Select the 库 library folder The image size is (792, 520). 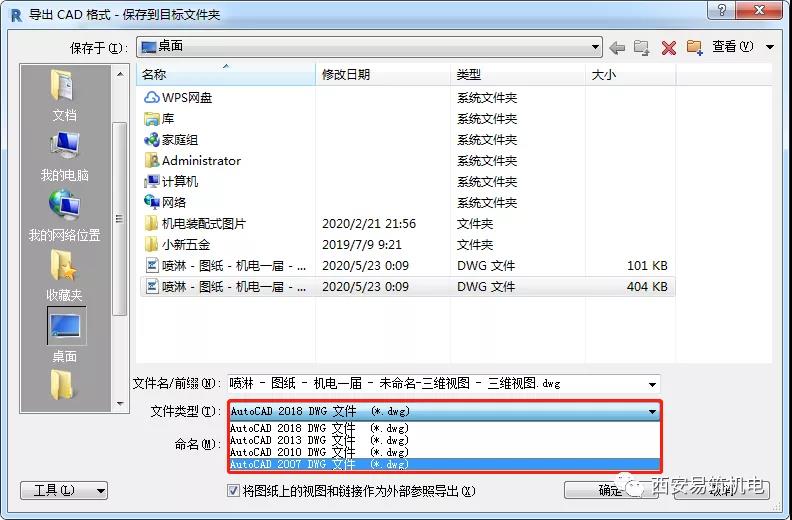pyautogui.click(x=159, y=119)
